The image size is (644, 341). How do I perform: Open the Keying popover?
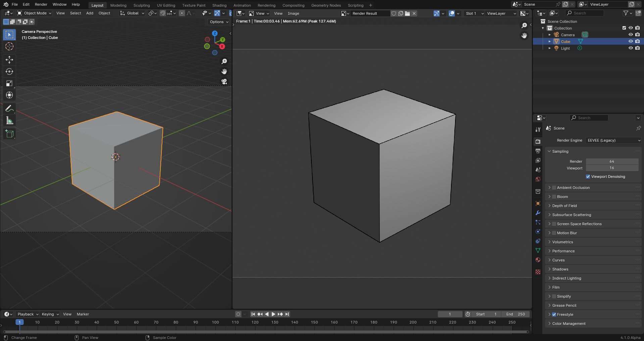tap(50, 314)
